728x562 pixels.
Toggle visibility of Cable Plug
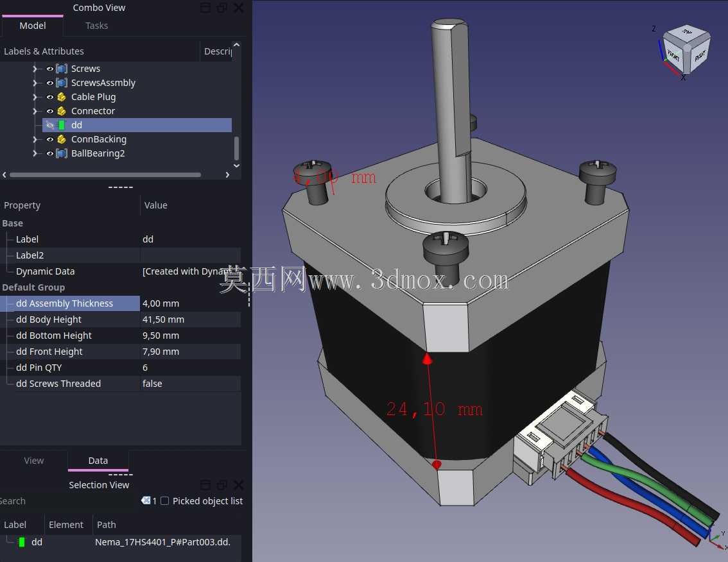tap(49, 97)
